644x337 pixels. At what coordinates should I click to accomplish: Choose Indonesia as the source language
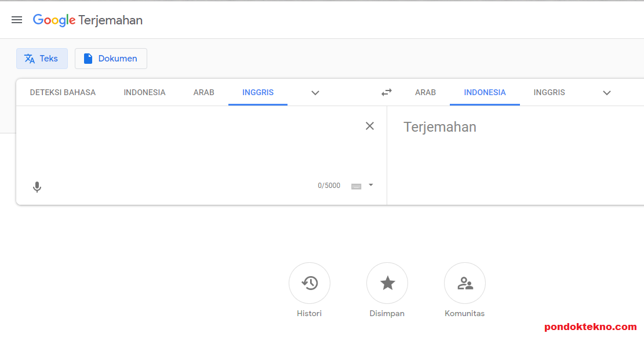pyautogui.click(x=144, y=92)
